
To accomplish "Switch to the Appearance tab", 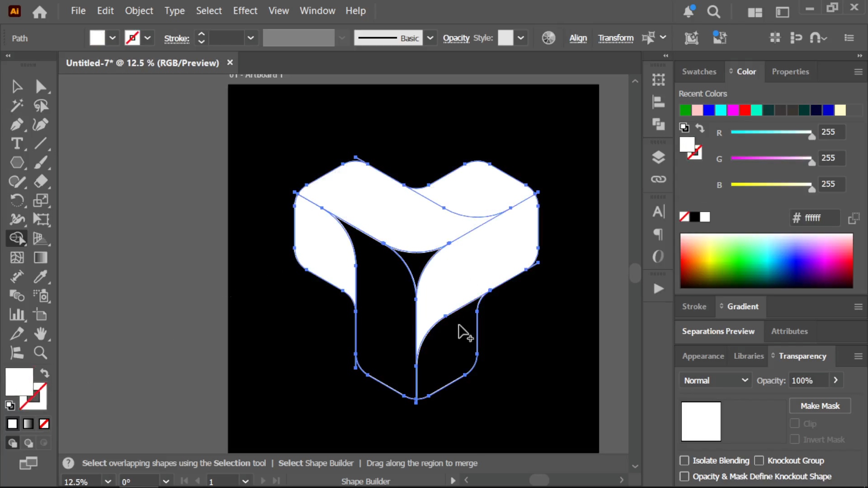I will click(x=703, y=356).
